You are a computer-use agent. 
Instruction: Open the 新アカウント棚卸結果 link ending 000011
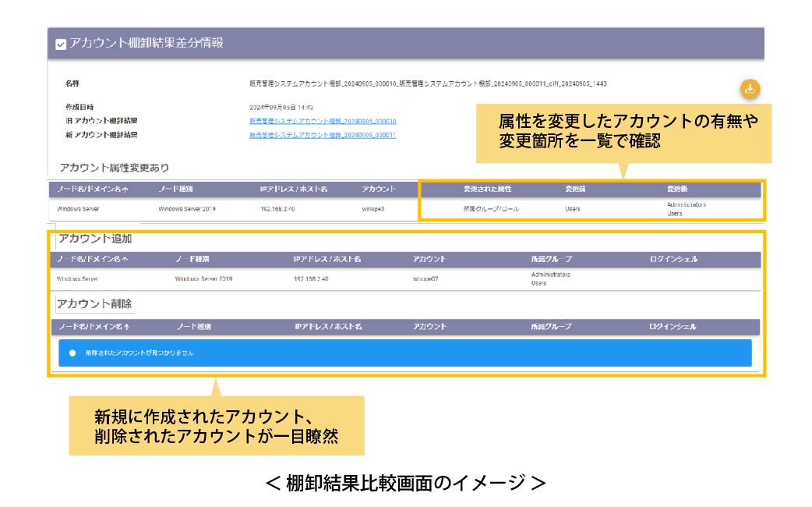click(x=323, y=135)
